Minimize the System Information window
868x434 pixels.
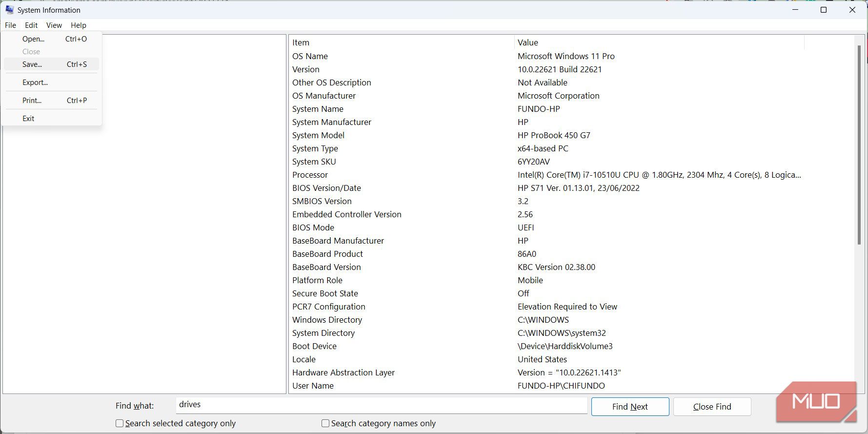pyautogui.click(x=795, y=10)
